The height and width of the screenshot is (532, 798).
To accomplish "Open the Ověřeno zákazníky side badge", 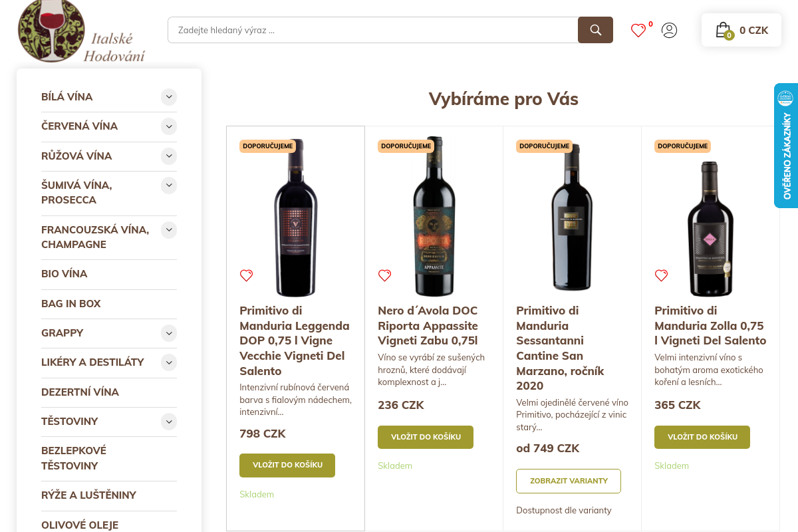I will point(786,146).
